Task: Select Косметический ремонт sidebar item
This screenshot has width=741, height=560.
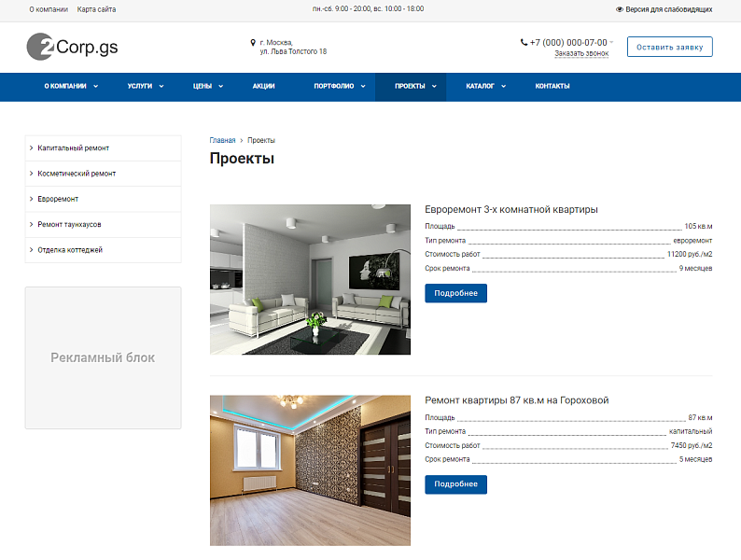Action: [x=77, y=174]
